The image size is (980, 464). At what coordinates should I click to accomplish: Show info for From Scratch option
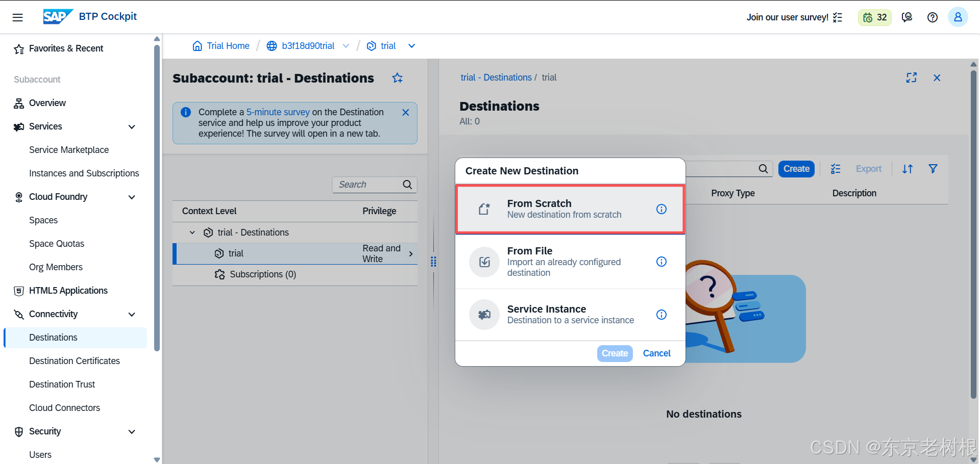[661, 209]
